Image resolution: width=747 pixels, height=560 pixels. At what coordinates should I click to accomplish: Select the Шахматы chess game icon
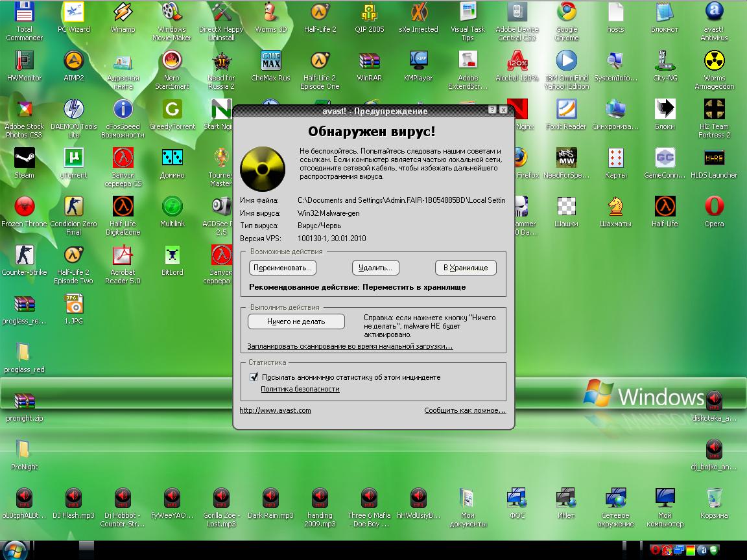point(615,207)
